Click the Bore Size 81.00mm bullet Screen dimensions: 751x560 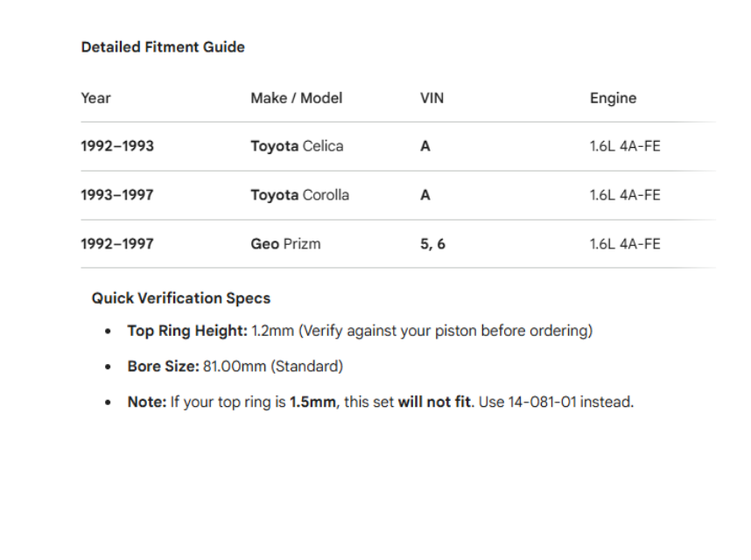[235, 366]
